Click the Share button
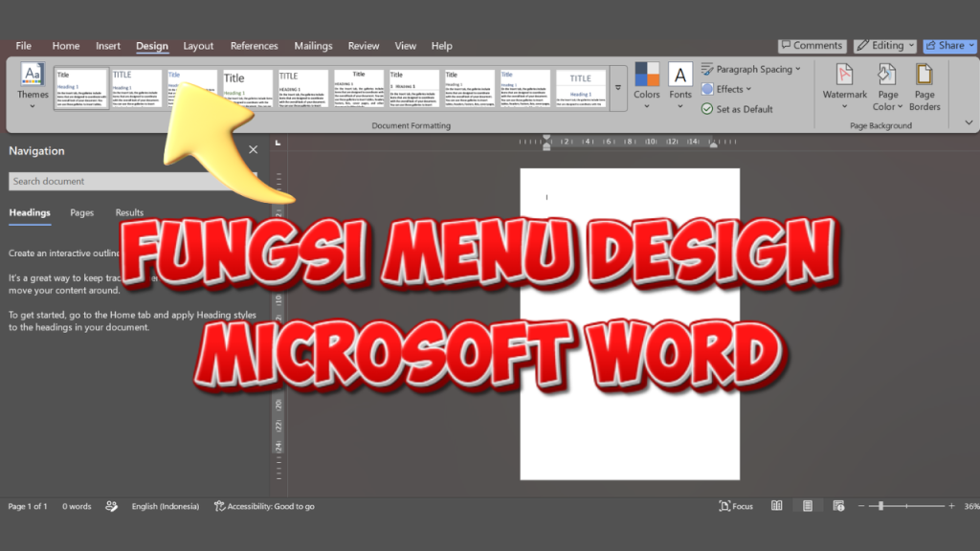980x551 pixels. click(x=950, y=46)
